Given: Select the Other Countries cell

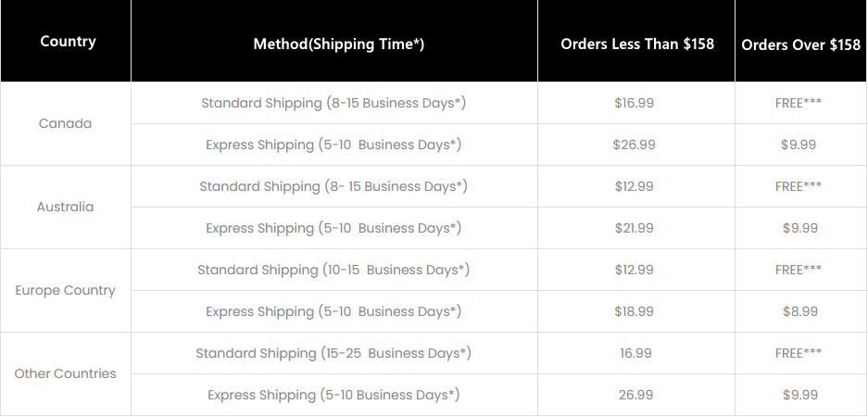Looking at the screenshot, I should click(66, 373).
